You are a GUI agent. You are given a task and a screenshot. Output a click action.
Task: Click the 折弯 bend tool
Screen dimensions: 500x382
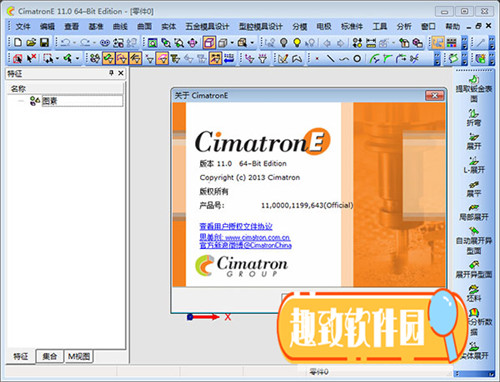click(x=474, y=118)
